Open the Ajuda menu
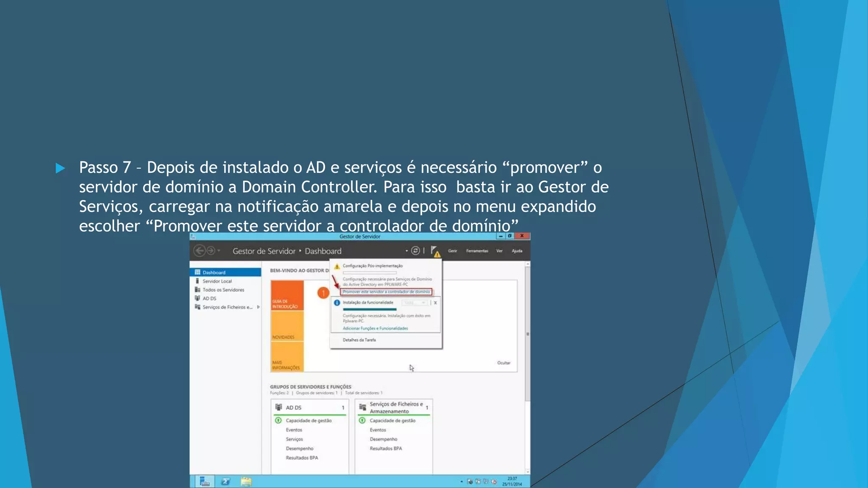The image size is (868, 488). click(517, 251)
